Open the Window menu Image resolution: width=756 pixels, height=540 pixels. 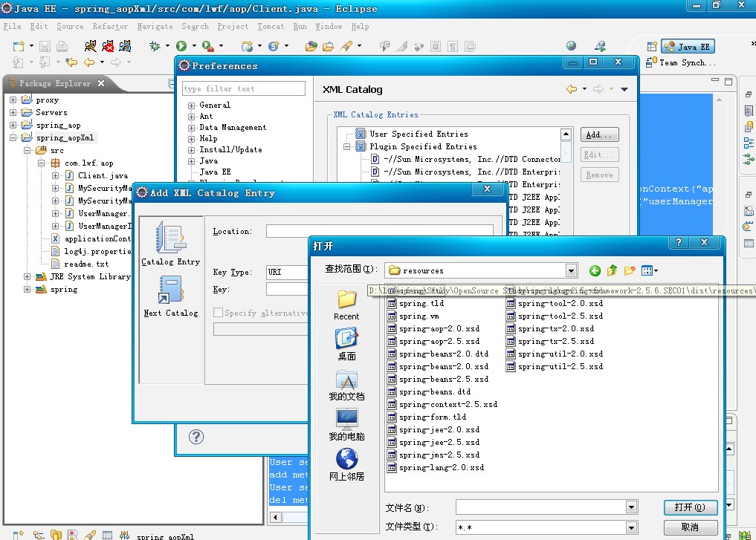pyautogui.click(x=329, y=27)
